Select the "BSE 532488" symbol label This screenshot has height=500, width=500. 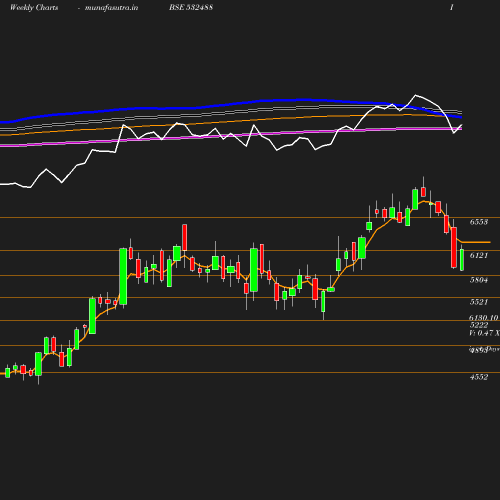pos(191,7)
